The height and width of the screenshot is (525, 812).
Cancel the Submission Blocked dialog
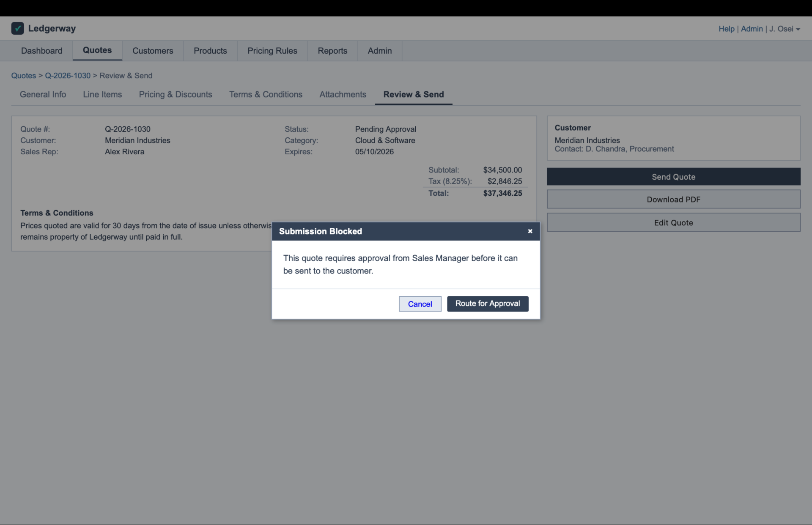click(x=420, y=304)
